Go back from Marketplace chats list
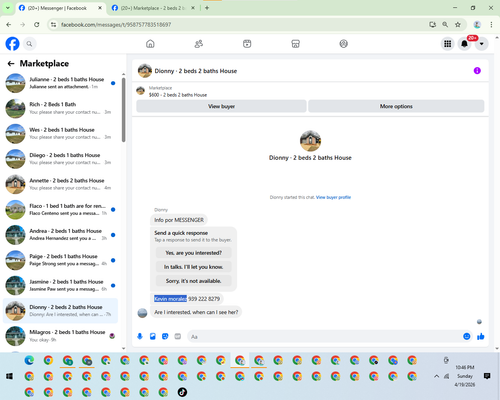Image resolution: width=500 pixels, height=400 pixels. (x=11, y=63)
